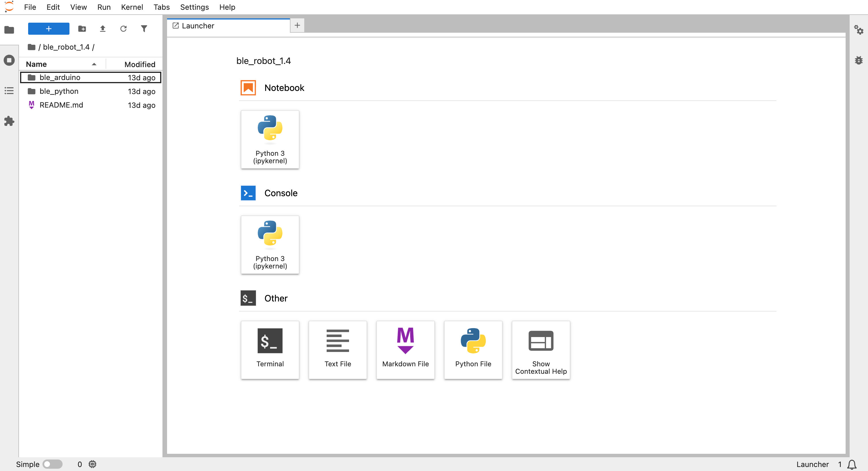This screenshot has height=471, width=868.
Task: Open README.md from the file browser
Action: 61,105
